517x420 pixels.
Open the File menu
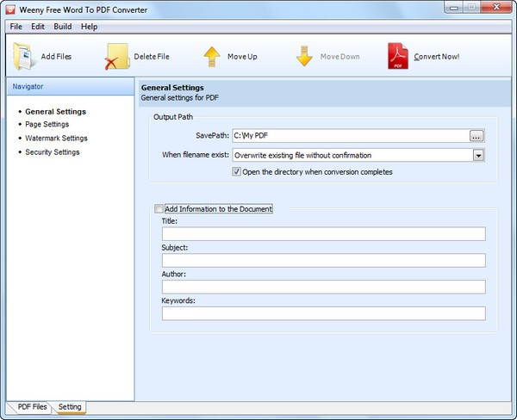tap(16, 27)
